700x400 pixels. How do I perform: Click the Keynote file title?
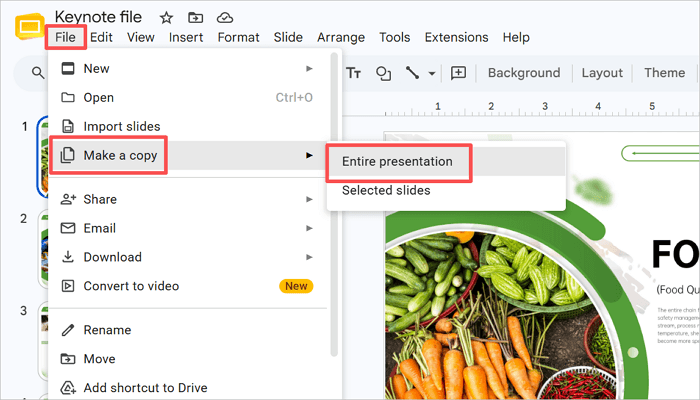click(98, 17)
